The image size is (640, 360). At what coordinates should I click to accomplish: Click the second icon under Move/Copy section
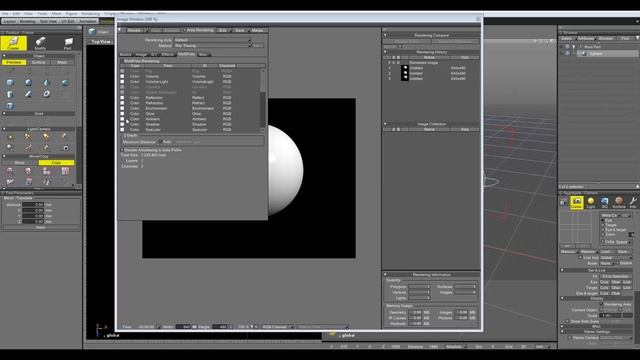click(28, 171)
